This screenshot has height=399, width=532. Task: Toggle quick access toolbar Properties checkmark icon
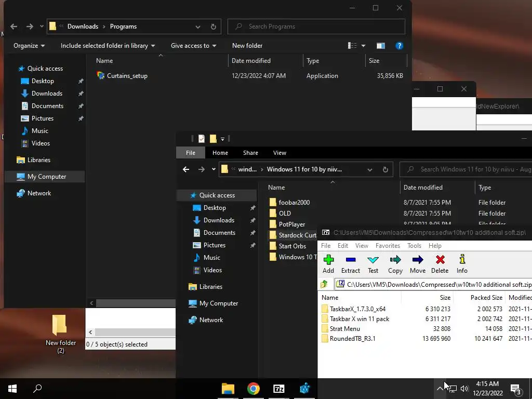(202, 138)
